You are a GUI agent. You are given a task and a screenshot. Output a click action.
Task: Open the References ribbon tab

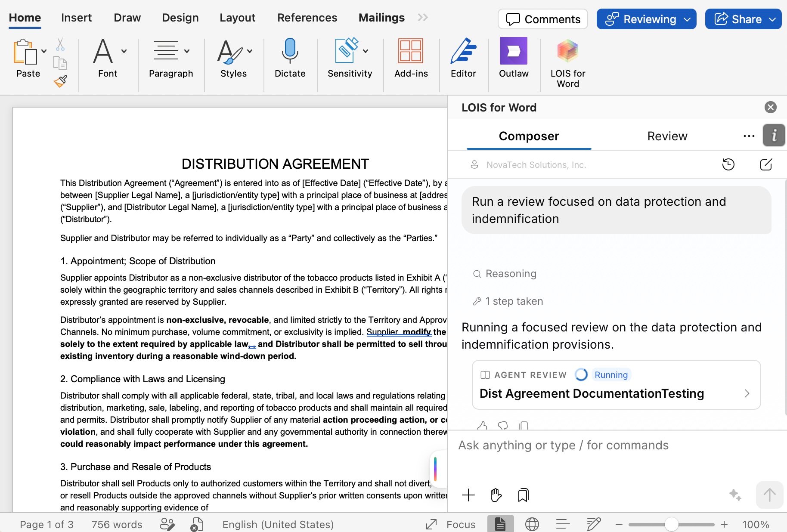307,18
